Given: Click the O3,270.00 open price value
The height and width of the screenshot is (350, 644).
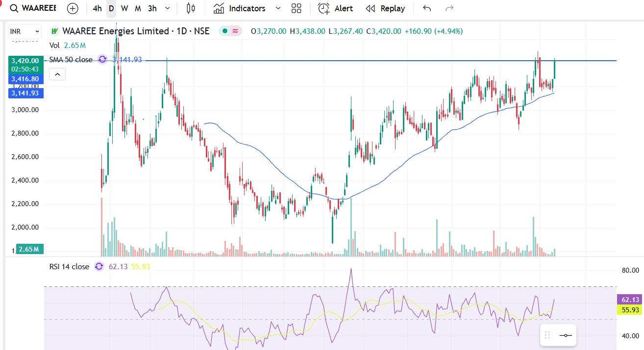Looking at the screenshot, I should pos(269,31).
